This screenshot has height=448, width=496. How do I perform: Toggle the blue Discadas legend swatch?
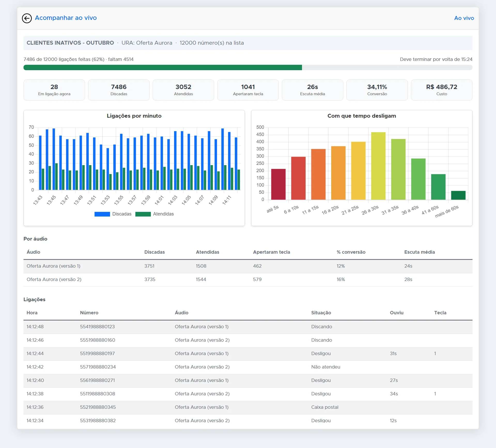(102, 214)
